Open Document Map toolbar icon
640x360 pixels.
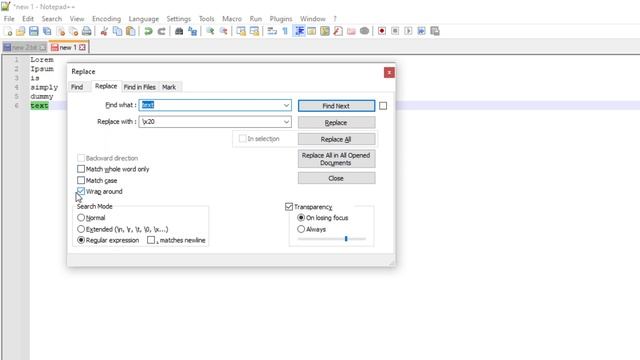pos(325,31)
